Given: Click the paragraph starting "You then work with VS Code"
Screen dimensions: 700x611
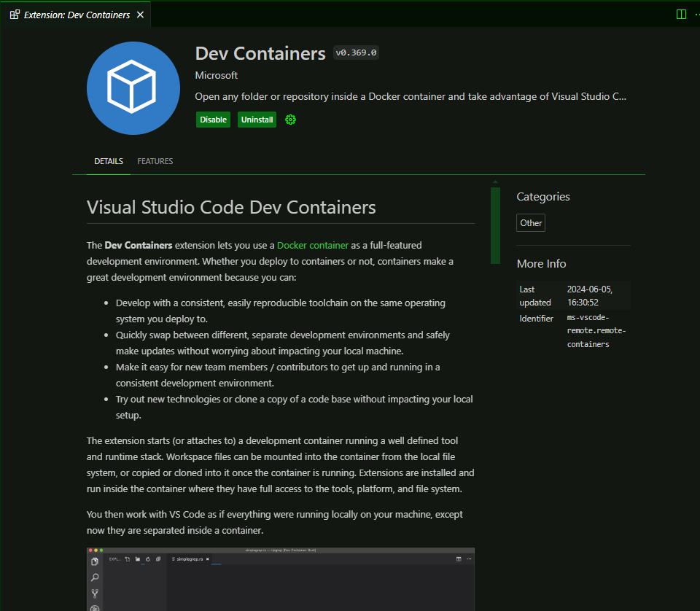Looking at the screenshot, I should point(275,522).
